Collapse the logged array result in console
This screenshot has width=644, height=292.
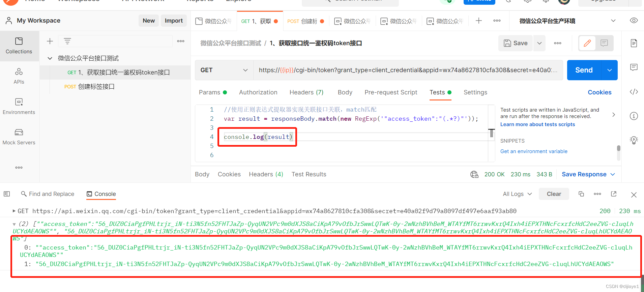pyautogui.click(x=14, y=224)
